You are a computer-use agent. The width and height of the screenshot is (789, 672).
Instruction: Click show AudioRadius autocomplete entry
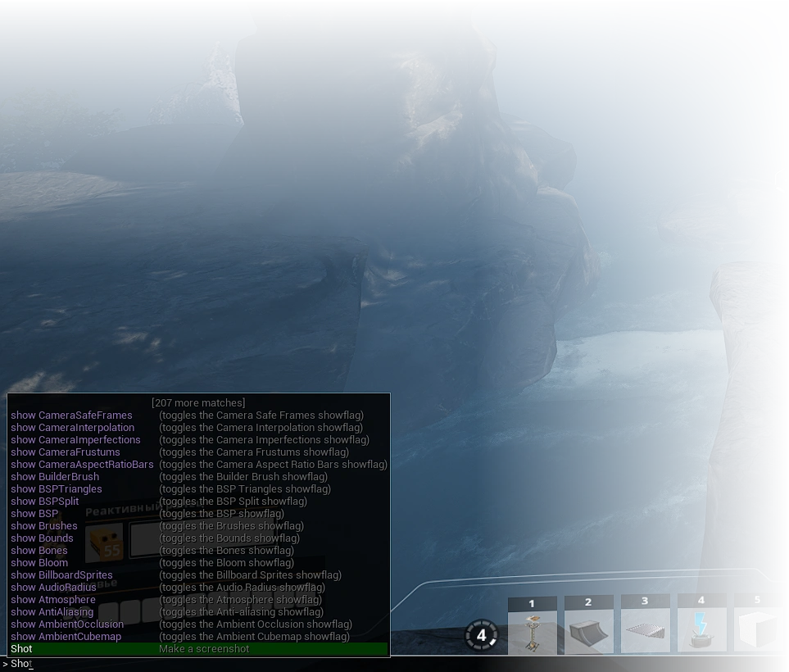tap(53, 588)
